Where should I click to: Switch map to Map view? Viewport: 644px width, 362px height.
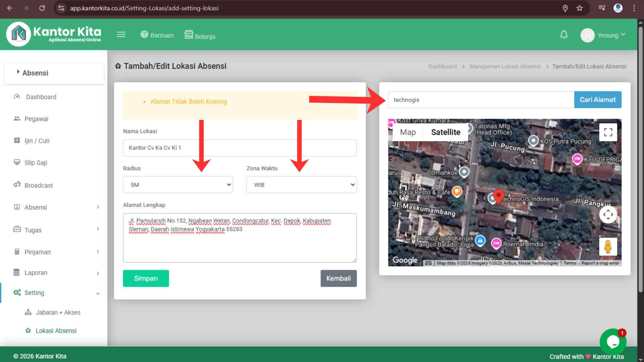tap(408, 132)
